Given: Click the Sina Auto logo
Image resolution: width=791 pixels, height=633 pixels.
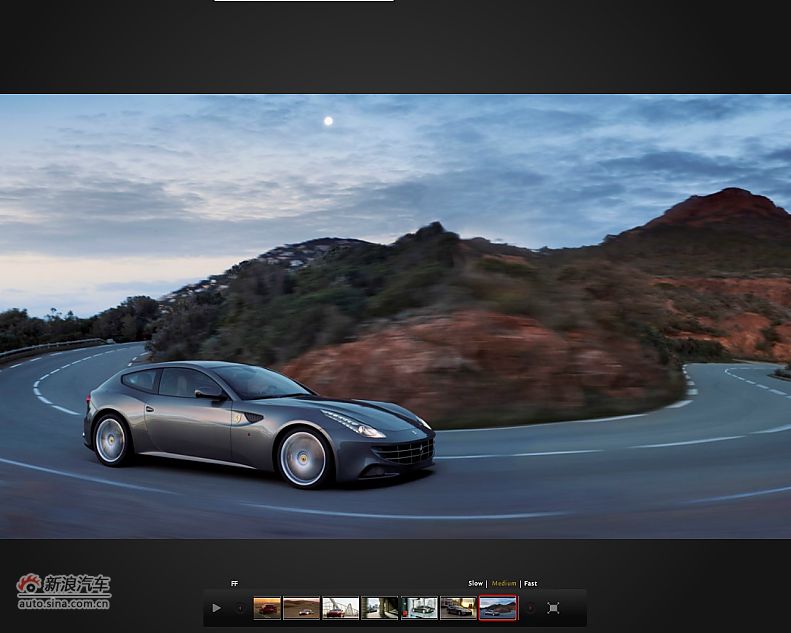Looking at the screenshot, I should (x=64, y=585).
